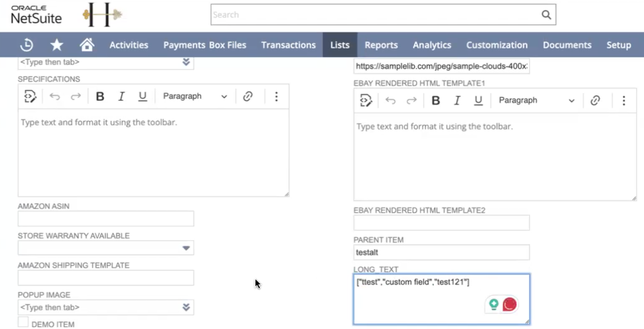
Task: Apply underline in the eBay Template1 editor
Action: point(478,101)
